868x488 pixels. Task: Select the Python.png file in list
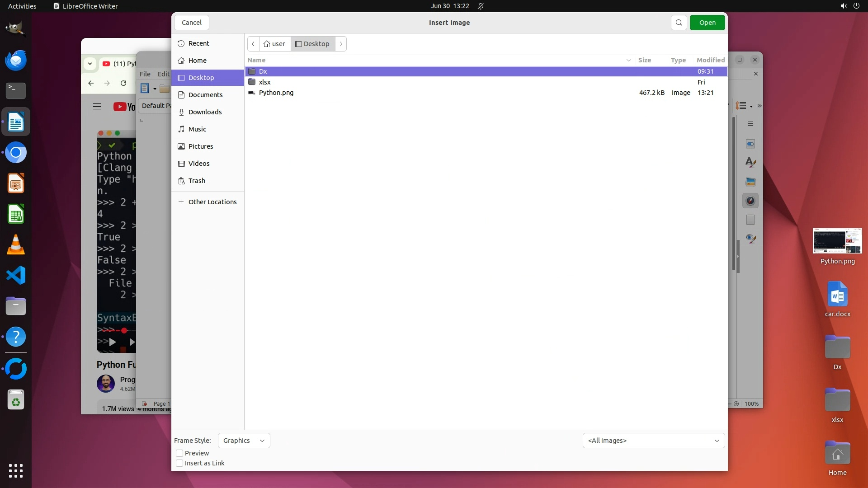click(x=276, y=93)
